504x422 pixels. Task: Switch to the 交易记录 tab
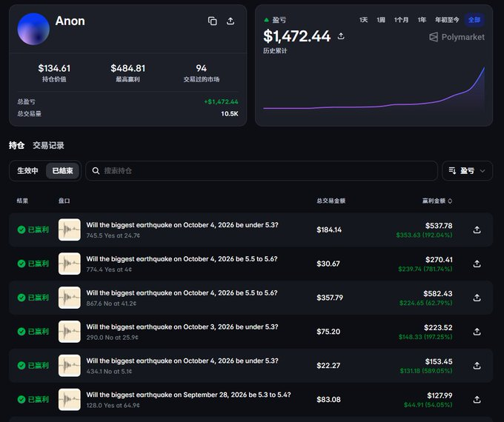[48, 146]
